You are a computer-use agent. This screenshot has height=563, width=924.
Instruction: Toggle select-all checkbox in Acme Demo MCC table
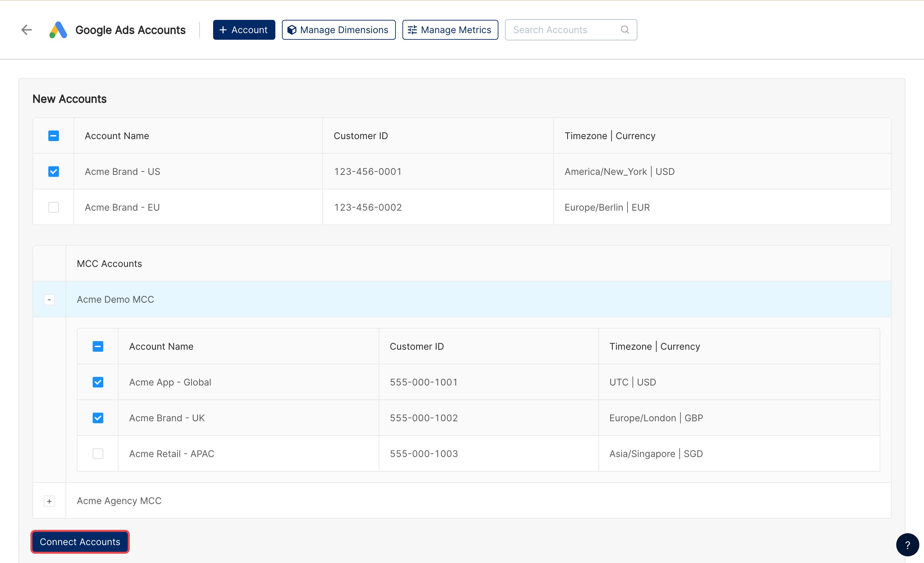[98, 346]
